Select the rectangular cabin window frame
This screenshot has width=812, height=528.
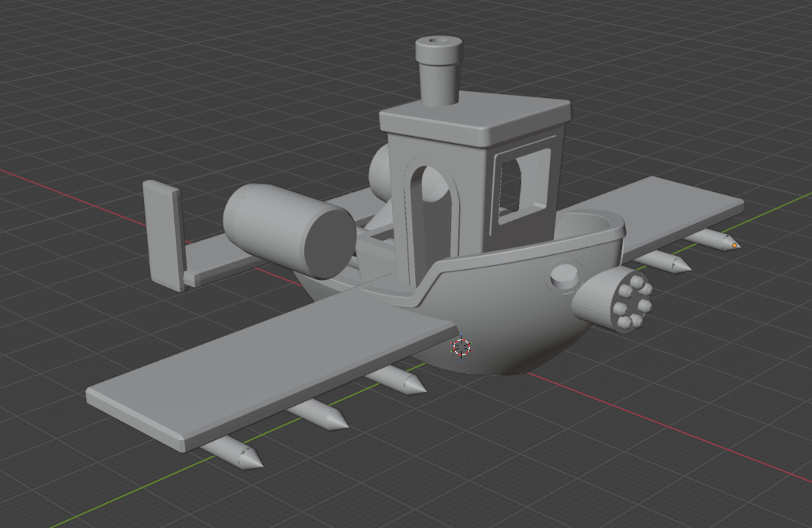522,186
